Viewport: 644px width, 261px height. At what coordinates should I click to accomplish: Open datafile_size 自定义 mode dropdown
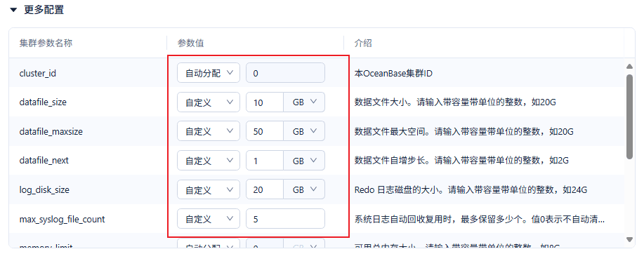tap(209, 102)
